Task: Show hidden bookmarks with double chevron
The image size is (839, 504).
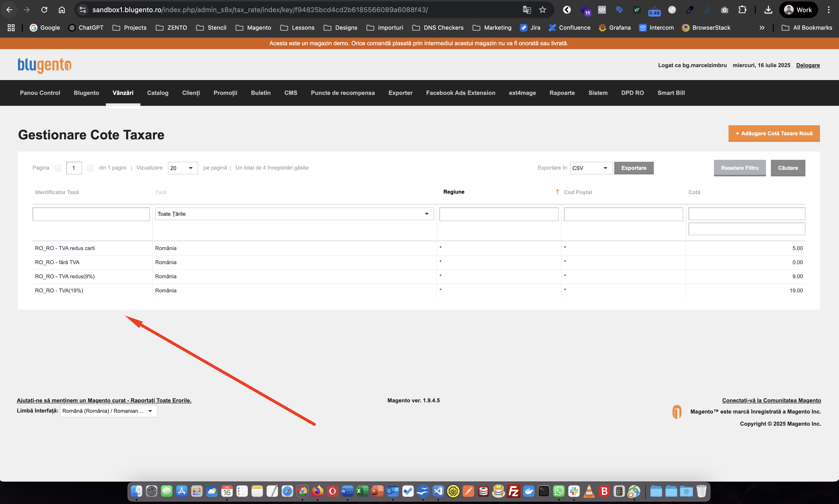Action: tap(762, 27)
